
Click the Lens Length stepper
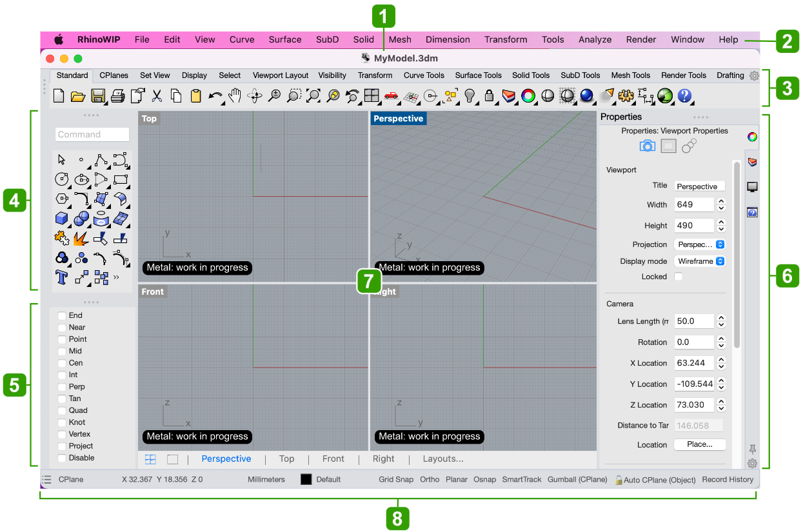[x=721, y=321]
